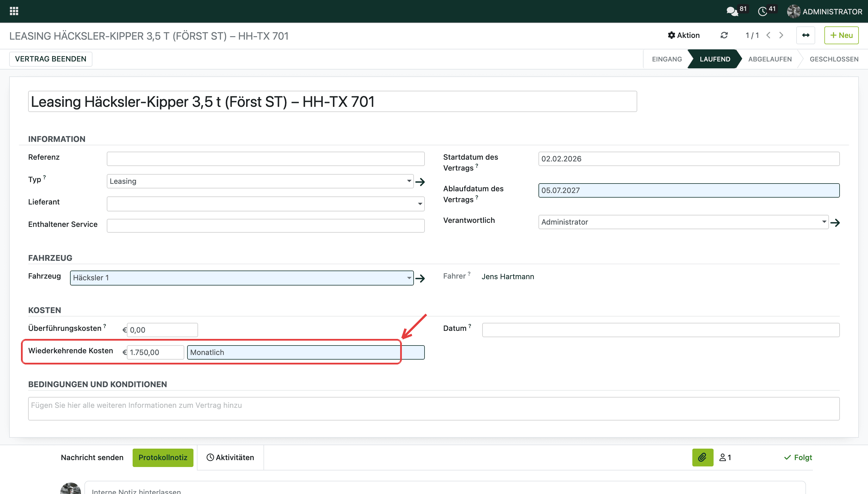This screenshot has height=494, width=868.
Task: Show followers via the person icon
Action: click(x=725, y=457)
